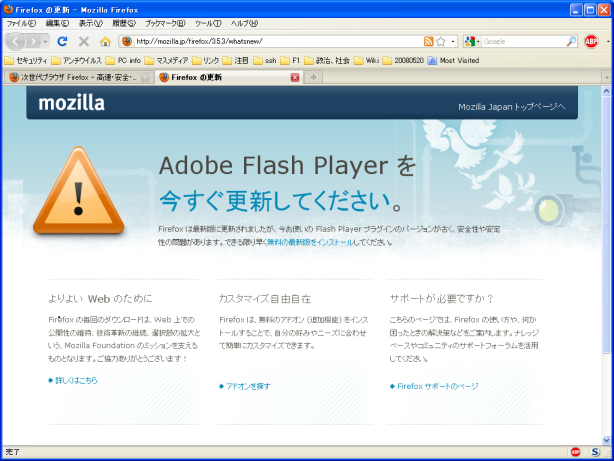The width and height of the screenshot is (614, 461).
Task: Open the ヘルプ menu
Action: point(244,24)
